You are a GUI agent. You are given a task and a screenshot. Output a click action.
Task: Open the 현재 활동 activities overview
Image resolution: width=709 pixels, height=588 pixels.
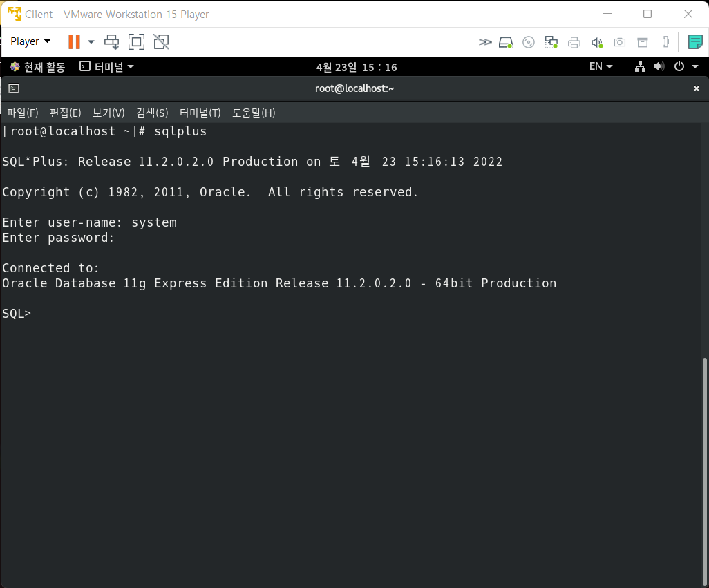pyautogui.click(x=37, y=67)
